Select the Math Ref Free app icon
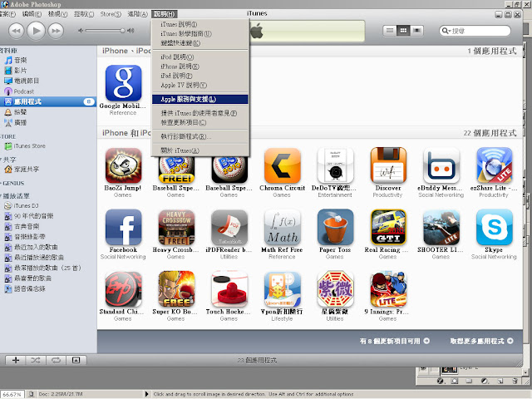This screenshot has width=532, height=399. click(283, 227)
